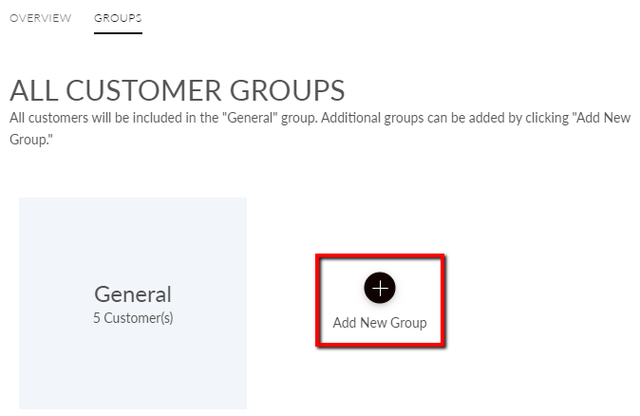The width and height of the screenshot is (640, 416).
Task: Open the General customer group card
Action: (133, 303)
